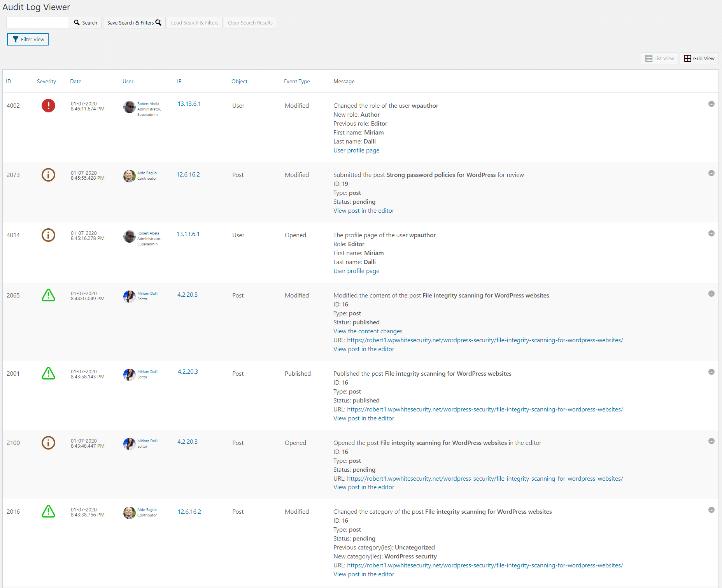Open the more options icon for event 4014

[x=711, y=233]
